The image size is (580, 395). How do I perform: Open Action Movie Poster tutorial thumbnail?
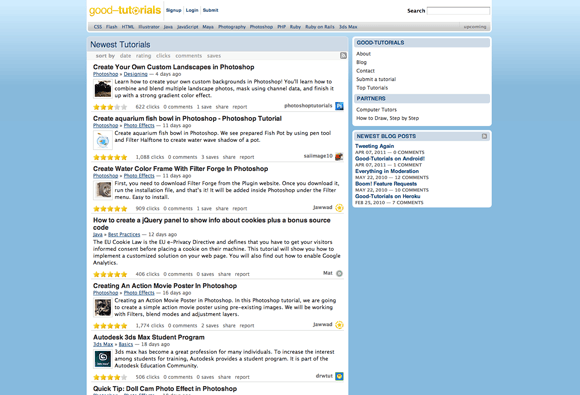103,308
